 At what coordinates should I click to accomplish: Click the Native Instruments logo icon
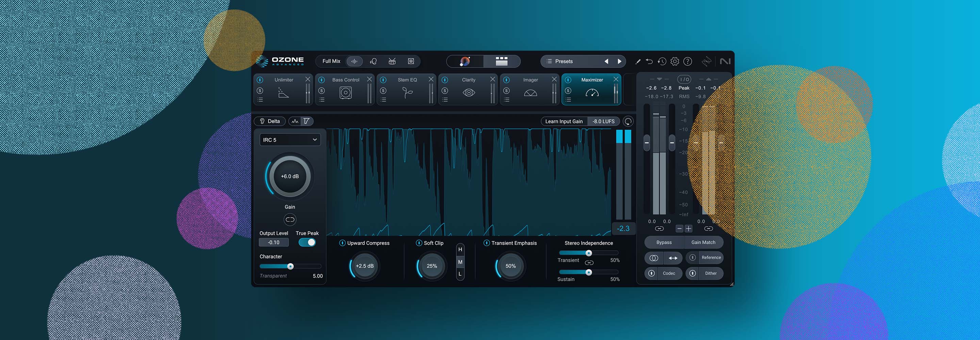click(x=725, y=61)
